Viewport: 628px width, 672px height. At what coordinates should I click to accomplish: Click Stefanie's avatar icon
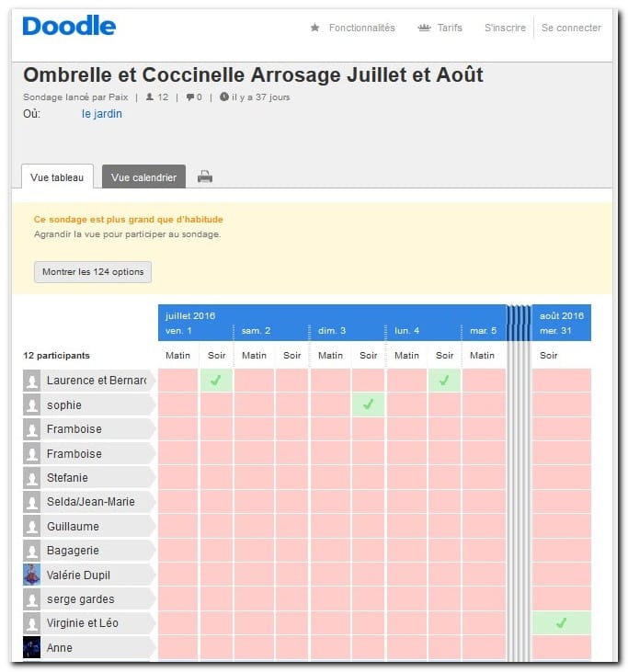[31, 478]
